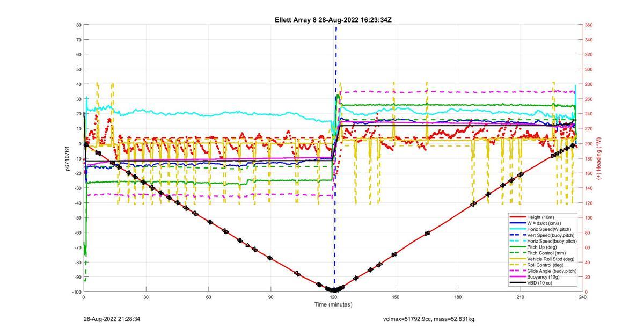Click the x-axis tick label '240'
This screenshot has height=328, width=644.
(583, 297)
